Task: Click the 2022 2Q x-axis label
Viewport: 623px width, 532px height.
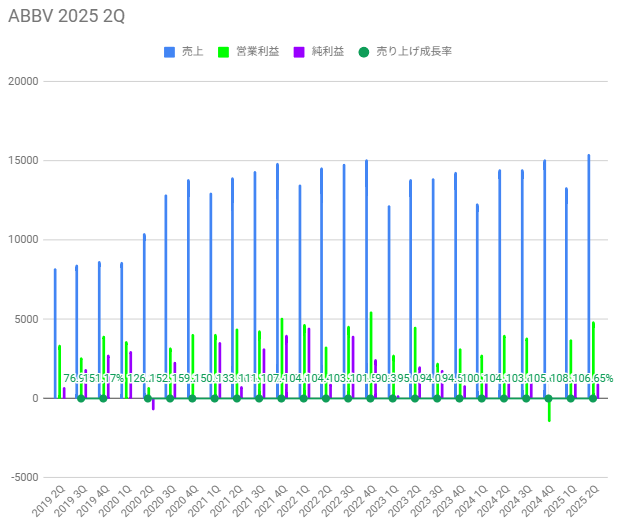Action: [x=315, y=501]
